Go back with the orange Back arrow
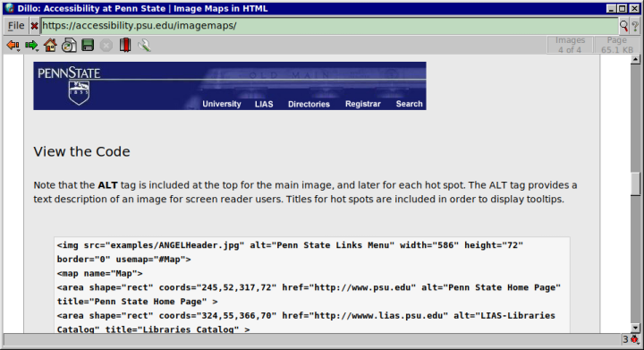 13,45
